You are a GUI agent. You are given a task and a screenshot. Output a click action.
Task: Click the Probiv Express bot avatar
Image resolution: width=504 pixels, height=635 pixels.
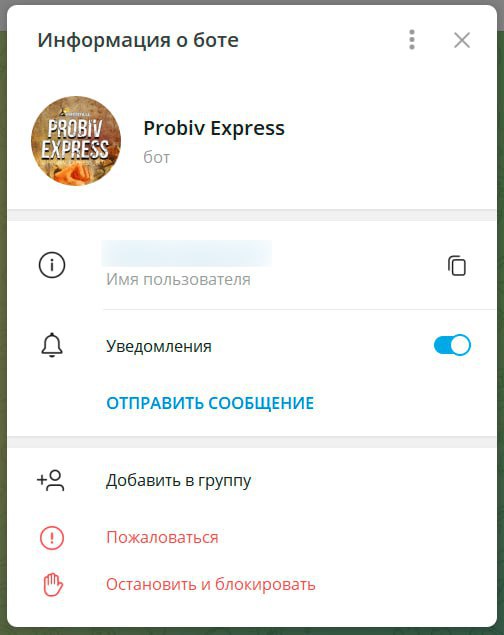tap(76, 141)
